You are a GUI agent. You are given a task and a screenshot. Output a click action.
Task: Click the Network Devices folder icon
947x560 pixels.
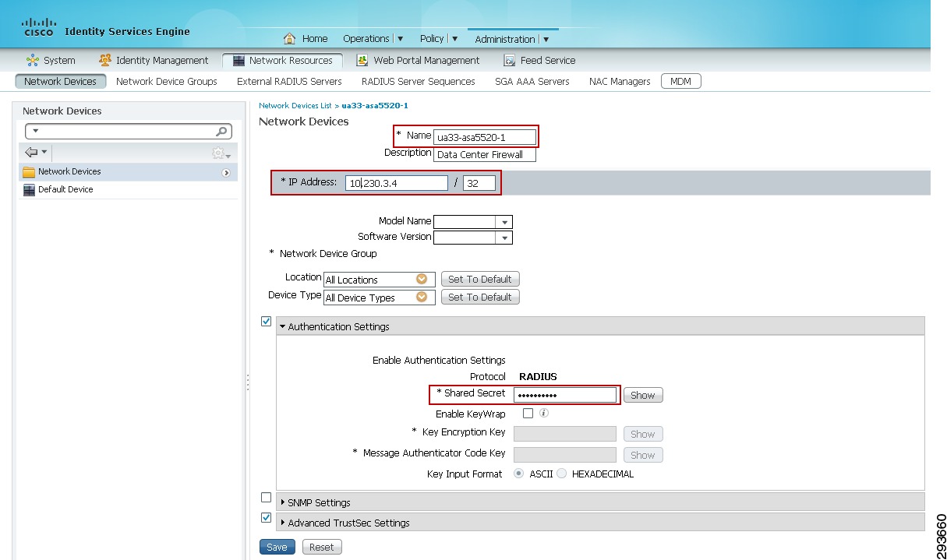[29, 172]
